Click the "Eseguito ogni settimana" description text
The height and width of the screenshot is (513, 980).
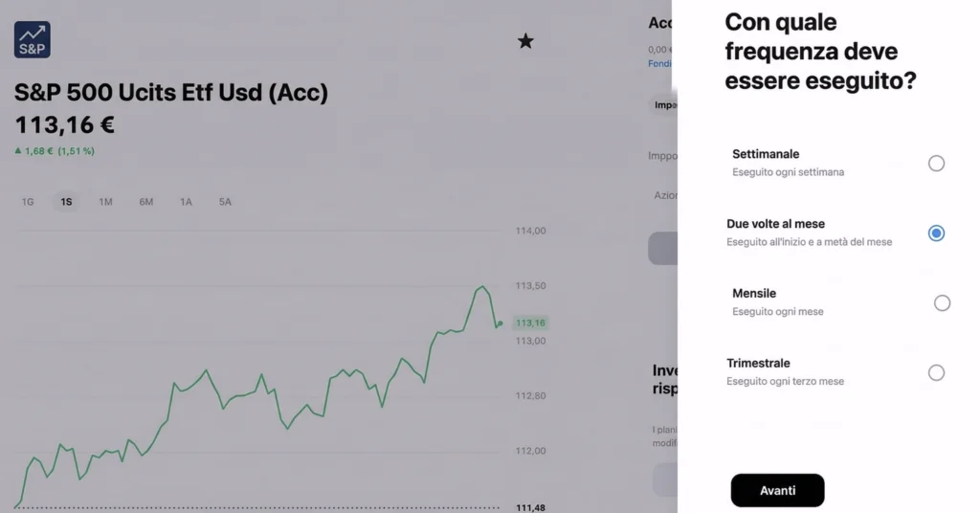[788, 172]
